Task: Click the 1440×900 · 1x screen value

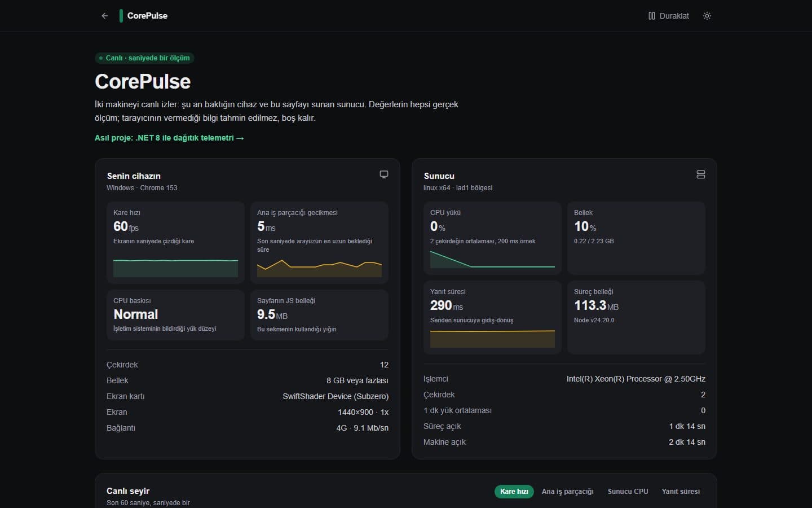Action: pos(363,412)
